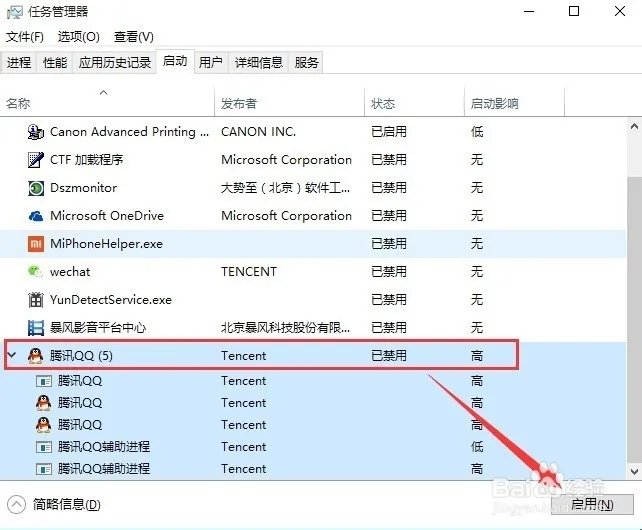Screen dimensions: 642x530
Task: Collapse the 腾讯QQ (5) group
Action: click(x=12, y=355)
